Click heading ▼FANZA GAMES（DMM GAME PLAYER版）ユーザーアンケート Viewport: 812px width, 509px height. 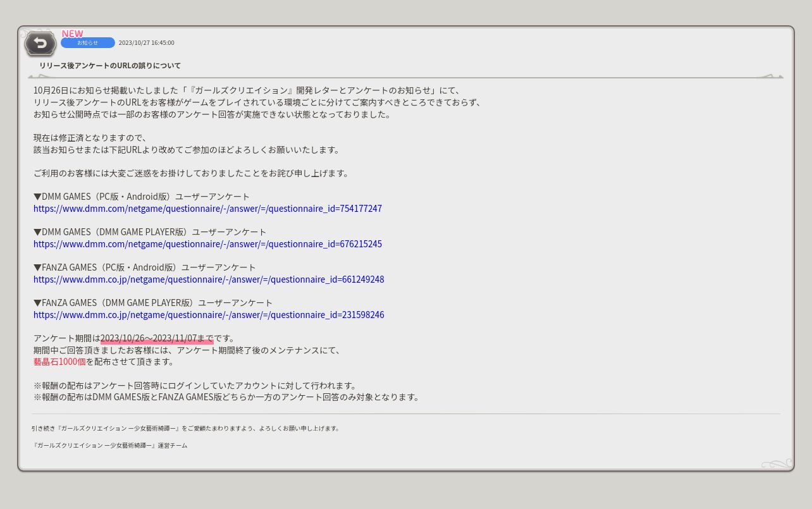pyautogui.click(x=153, y=303)
